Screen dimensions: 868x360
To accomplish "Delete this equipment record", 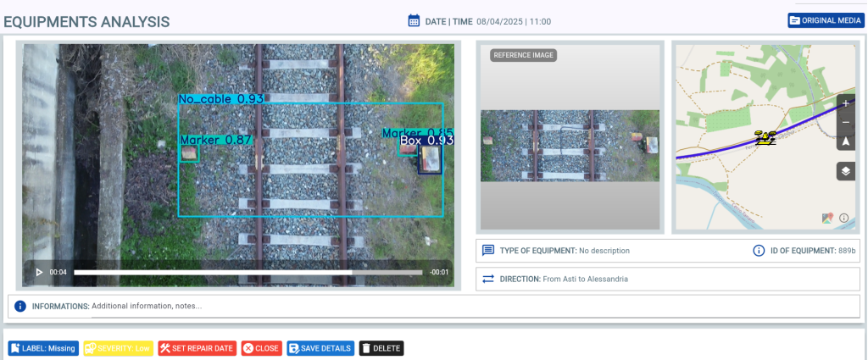I will 381,348.
